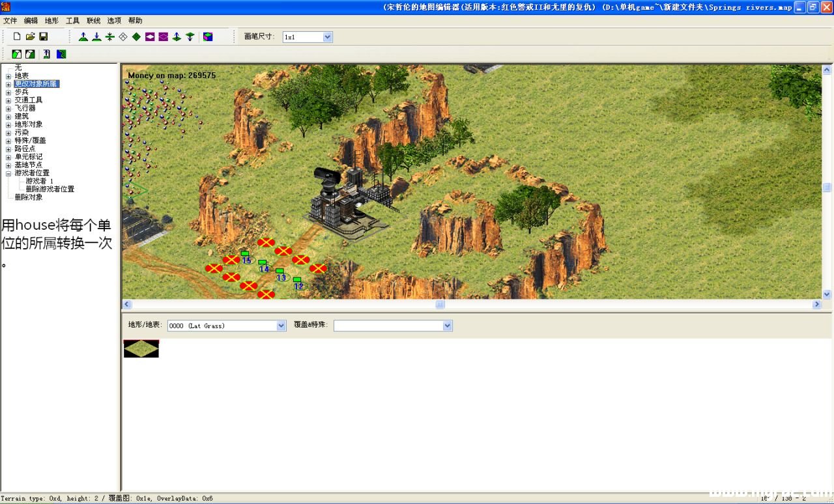The width and height of the screenshot is (834, 504).
Task: Select the 地形对象 tree item
Action: click(x=29, y=124)
